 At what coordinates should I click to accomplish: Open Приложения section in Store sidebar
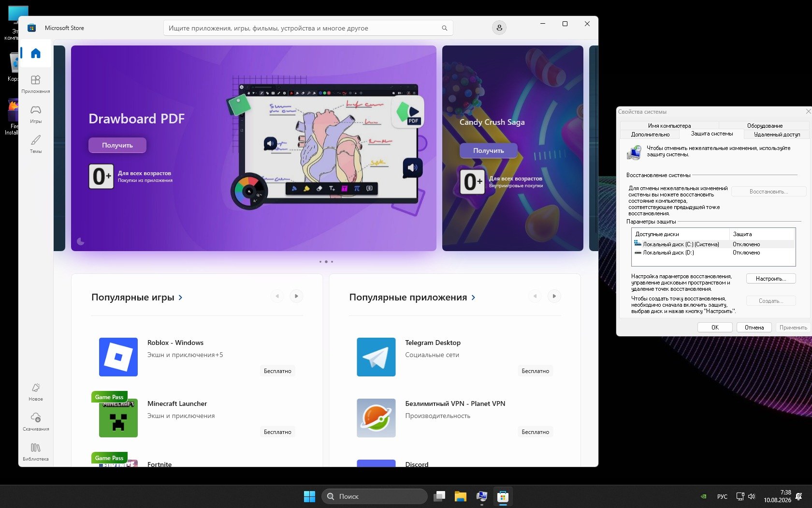[36, 84]
